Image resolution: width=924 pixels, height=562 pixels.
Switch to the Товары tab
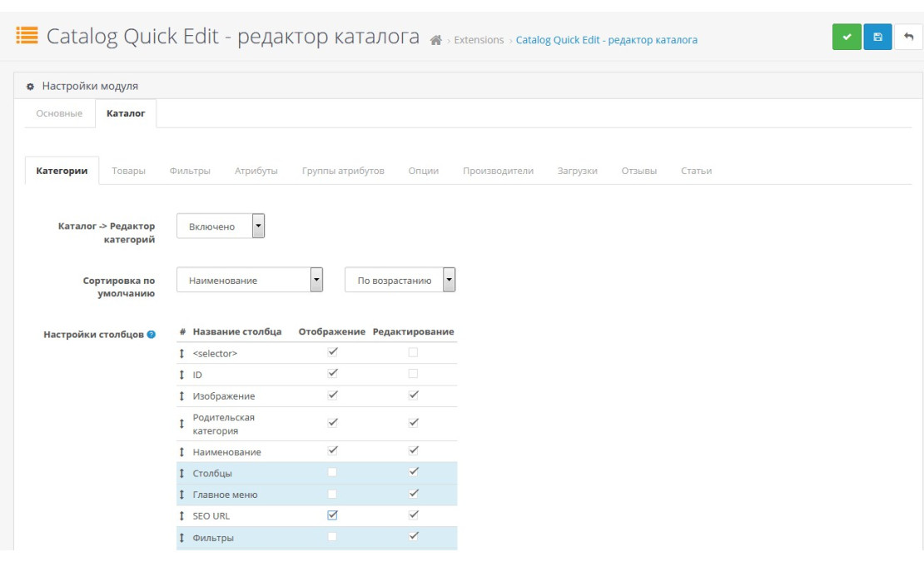[128, 171]
